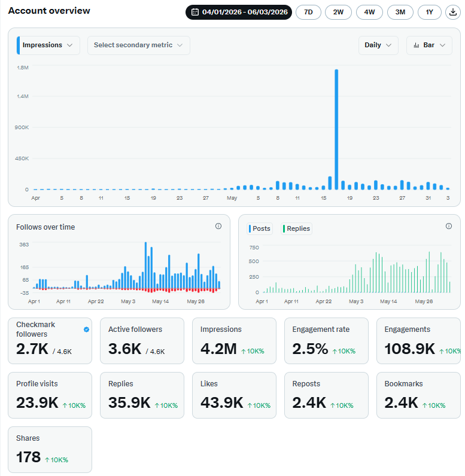Click the chart bar icon in Bar dropdown

417,45
